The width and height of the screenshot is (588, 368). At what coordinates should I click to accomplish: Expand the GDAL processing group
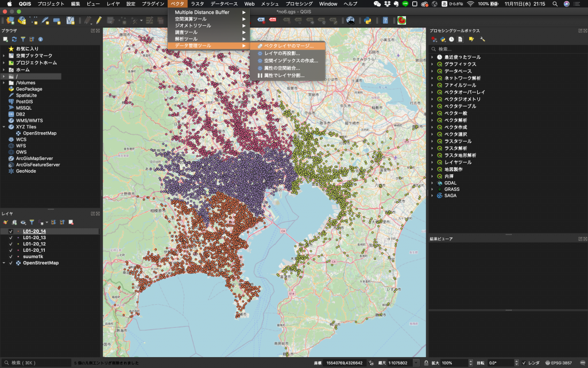[432, 183]
